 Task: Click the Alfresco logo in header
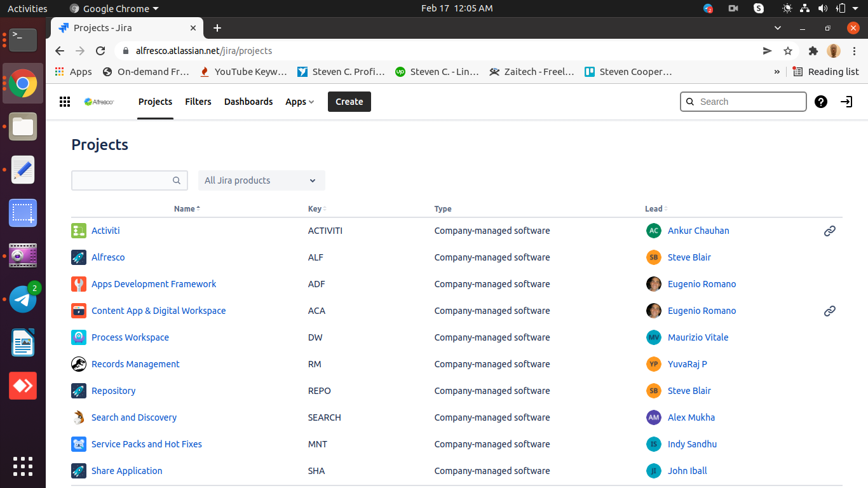click(x=99, y=102)
